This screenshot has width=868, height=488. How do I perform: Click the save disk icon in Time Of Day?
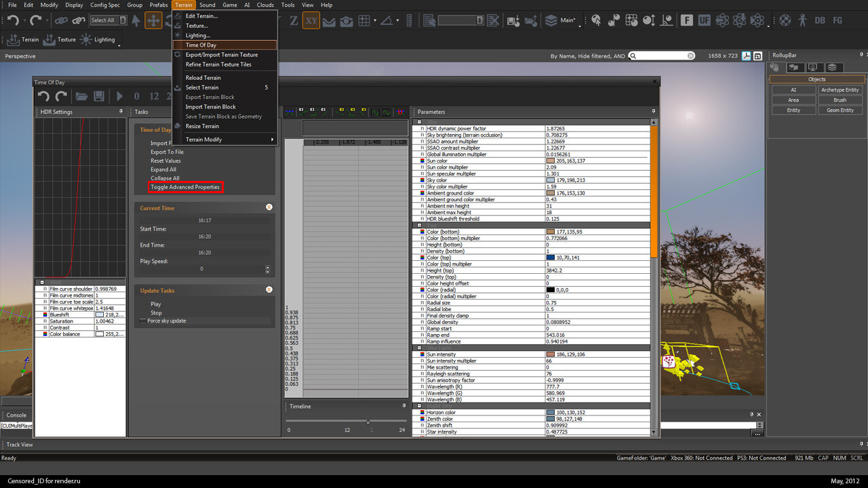99,96
